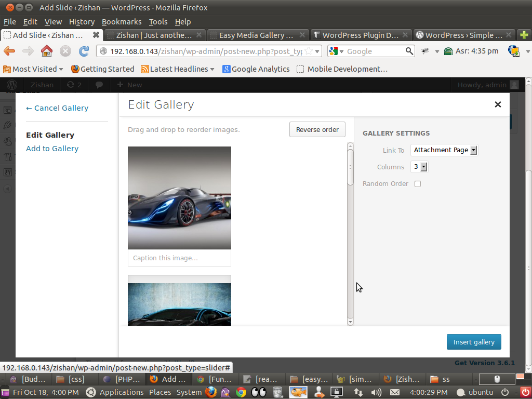532x399 pixels.
Task: Launch Pidgin from the bottom panel
Action: [225, 392]
